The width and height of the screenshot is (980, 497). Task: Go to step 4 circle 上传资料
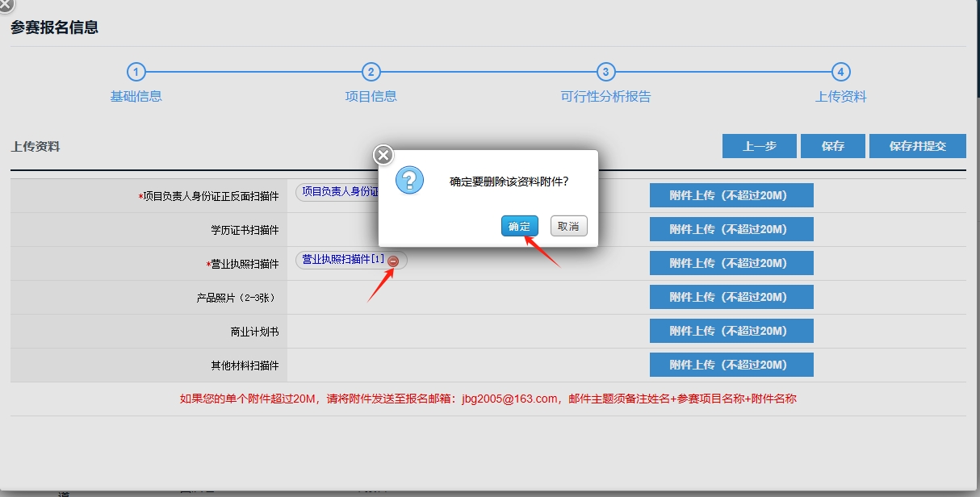tap(841, 72)
